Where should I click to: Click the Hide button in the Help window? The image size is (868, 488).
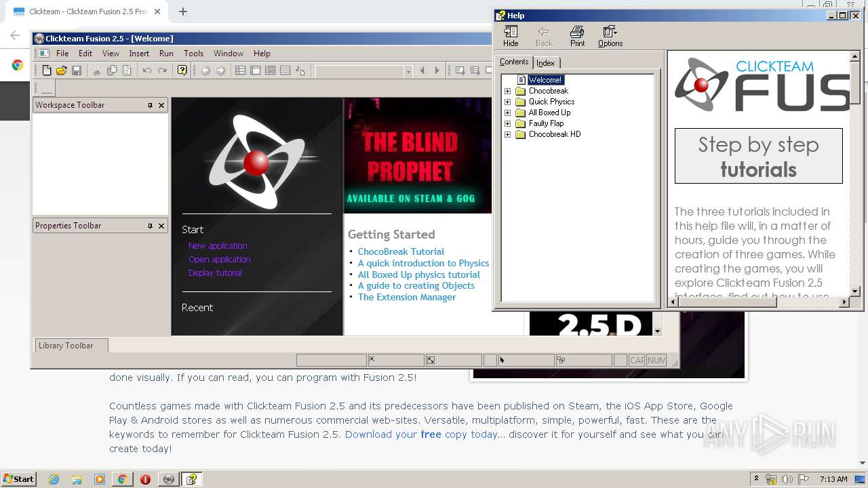coord(511,36)
